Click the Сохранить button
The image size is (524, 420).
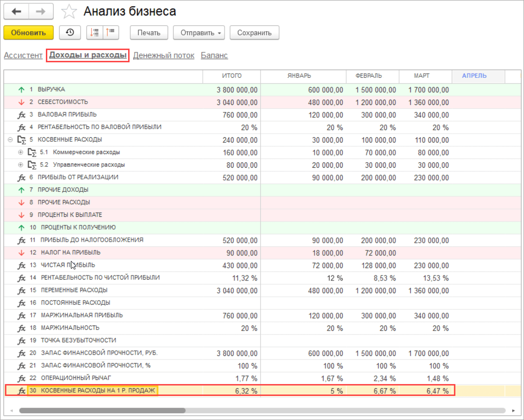click(254, 33)
